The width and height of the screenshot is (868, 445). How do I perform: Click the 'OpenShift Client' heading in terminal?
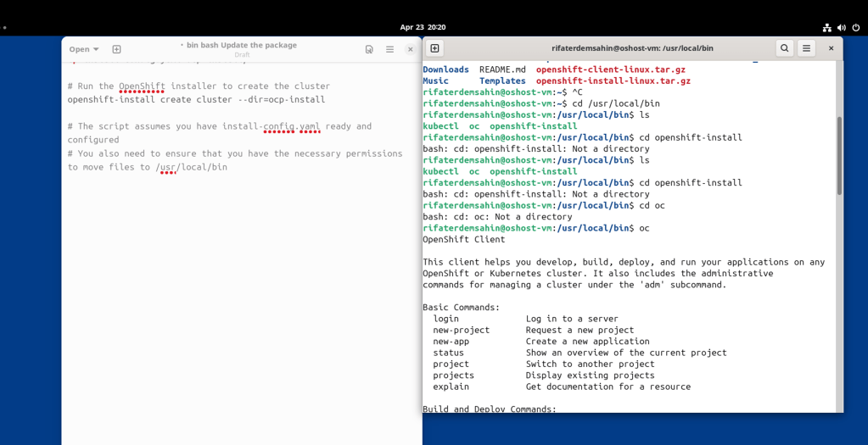464,239
